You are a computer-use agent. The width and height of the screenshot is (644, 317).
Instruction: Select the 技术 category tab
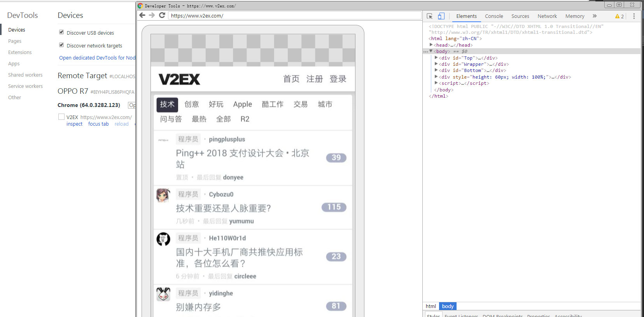point(167,105)
